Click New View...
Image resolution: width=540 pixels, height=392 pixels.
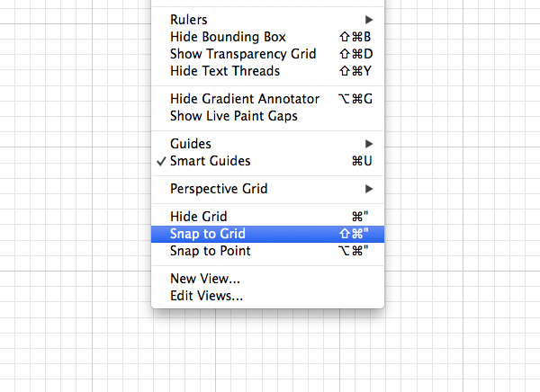[205, 279]
